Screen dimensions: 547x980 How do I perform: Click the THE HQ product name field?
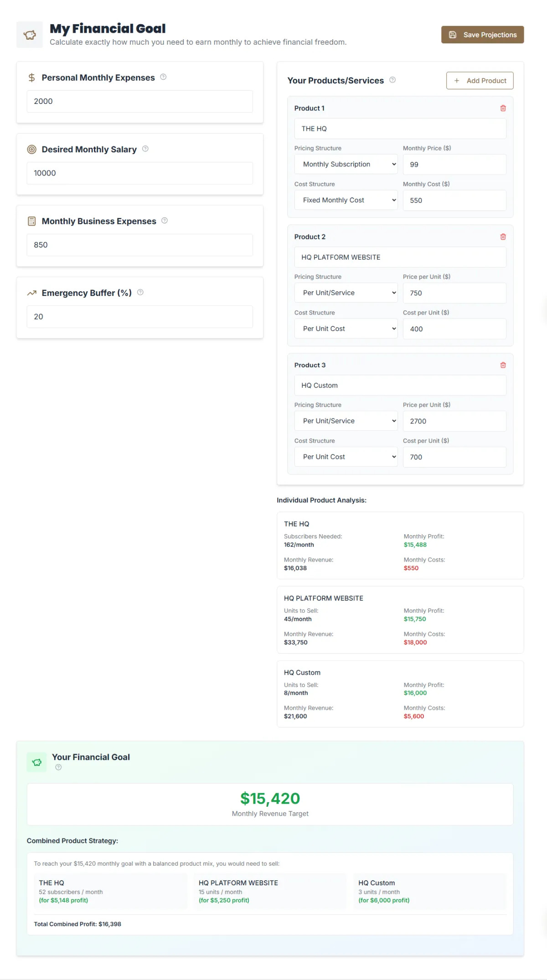pyautogui.click(x=400, y=129)
